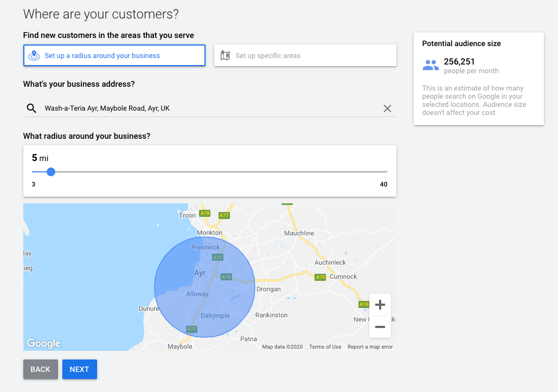The width and height of the screenshot is (558, 392).
Task: Click the Ayr label on the map
Action: point(200,273)
